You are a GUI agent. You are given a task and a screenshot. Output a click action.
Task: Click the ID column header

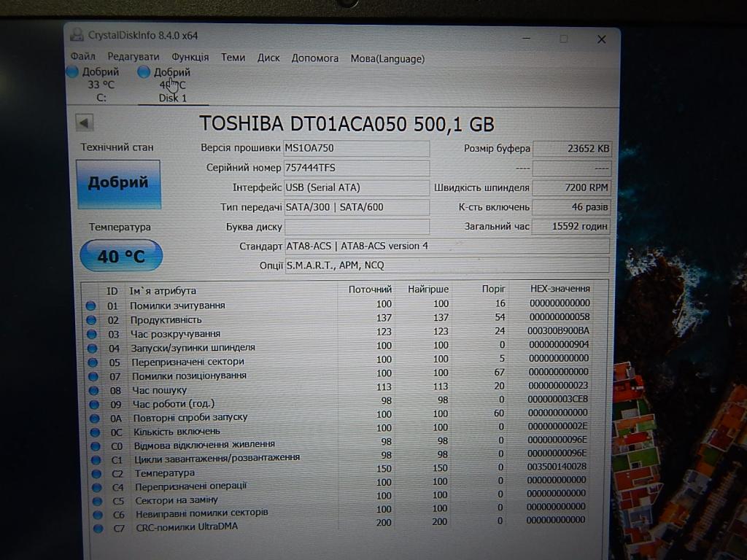point(112,291)
